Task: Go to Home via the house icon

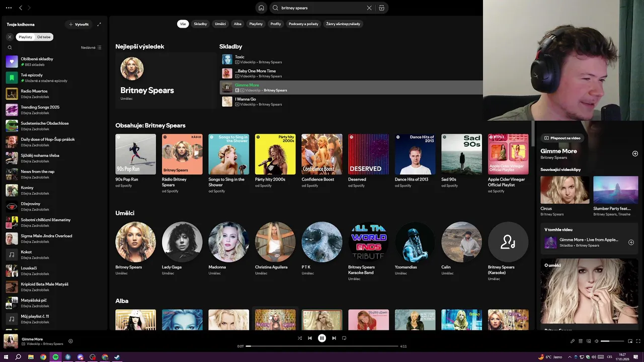Action: point(261,8)
